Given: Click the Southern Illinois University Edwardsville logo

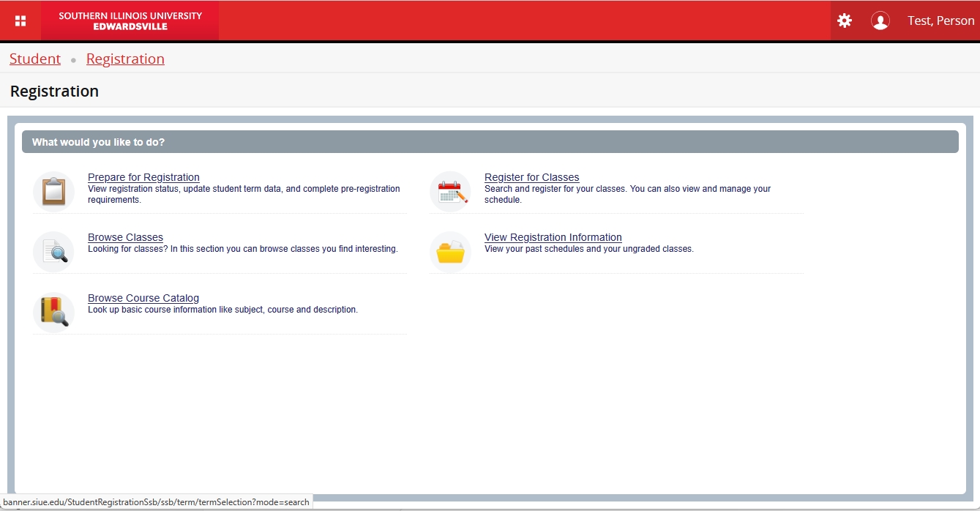Looking at the screenshot, I should point(130,20).
